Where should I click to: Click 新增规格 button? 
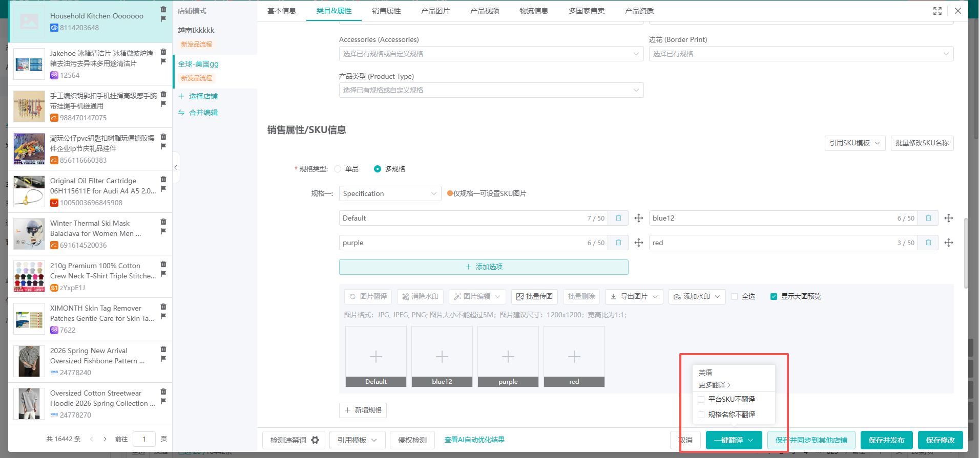point(363,410)
